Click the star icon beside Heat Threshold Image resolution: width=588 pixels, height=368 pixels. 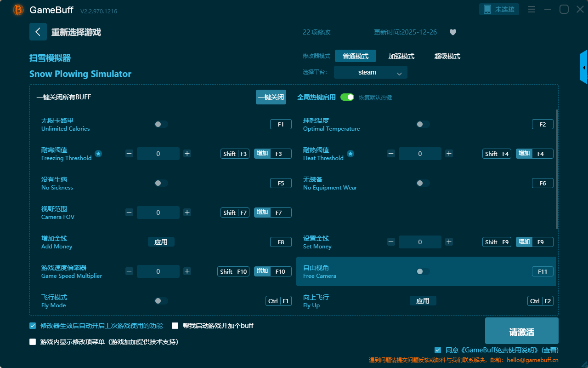pos(350,154)
